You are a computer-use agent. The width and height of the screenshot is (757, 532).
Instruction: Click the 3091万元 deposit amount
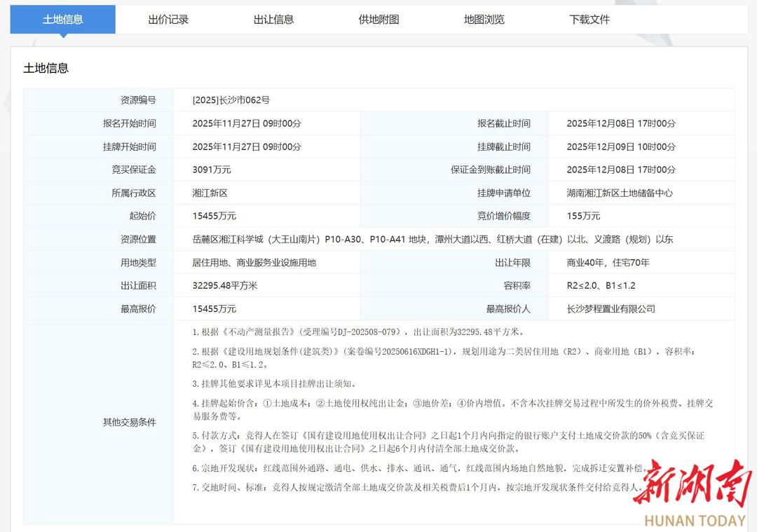pos(212,170)
